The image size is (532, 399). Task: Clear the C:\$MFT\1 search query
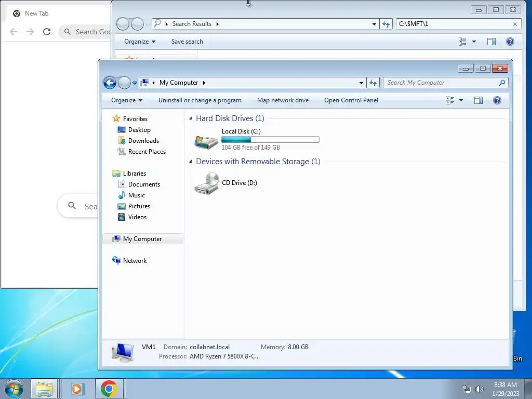(x=515, y=24)
